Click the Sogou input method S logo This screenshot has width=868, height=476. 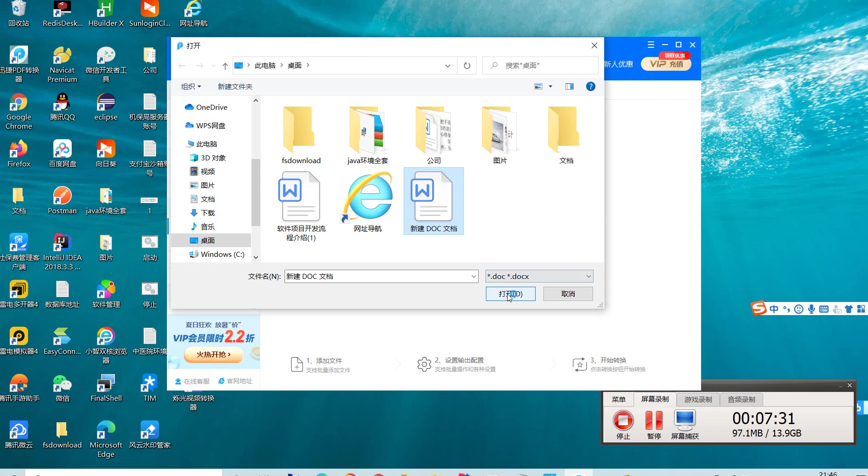point(759,308)
